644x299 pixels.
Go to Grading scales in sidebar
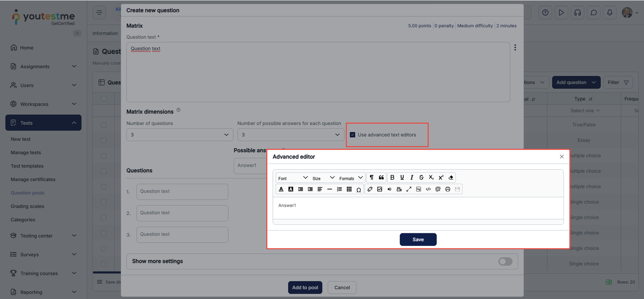27,206
